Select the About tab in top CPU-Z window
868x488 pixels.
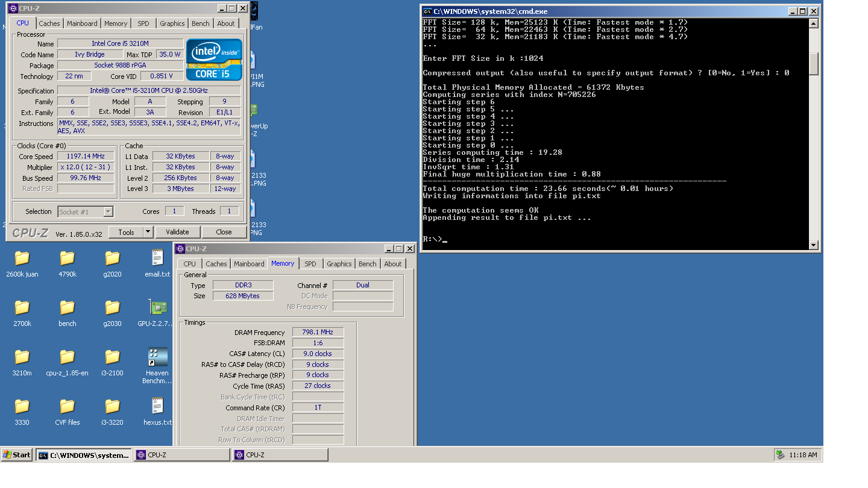click(226, 23)
